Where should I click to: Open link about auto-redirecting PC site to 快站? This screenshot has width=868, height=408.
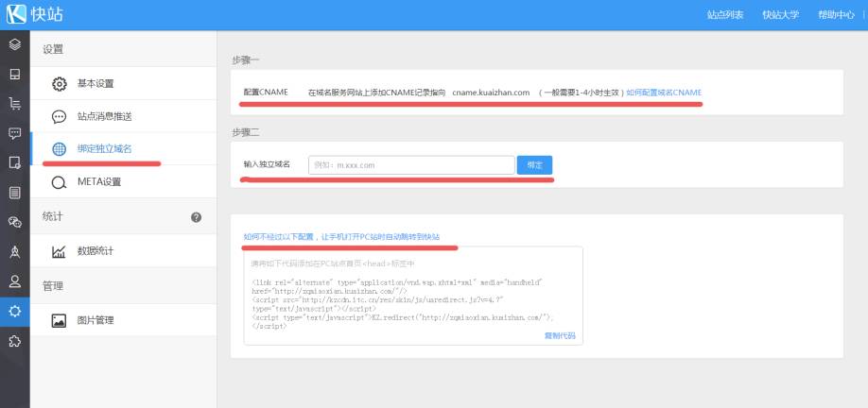pos(341,237)
